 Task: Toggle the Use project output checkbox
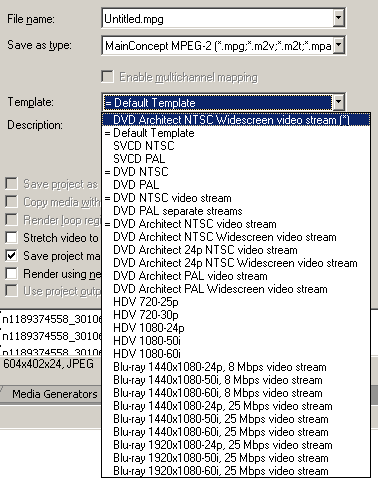(11, 291)
